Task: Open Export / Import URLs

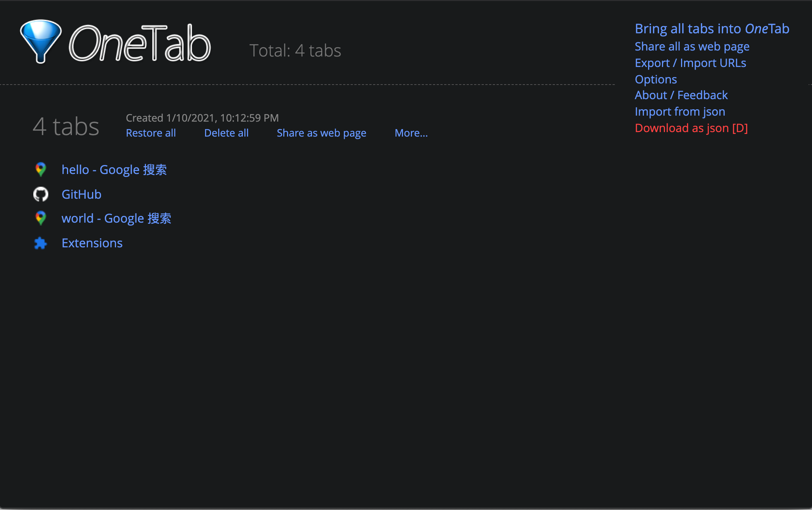Action: click(690, 63)
